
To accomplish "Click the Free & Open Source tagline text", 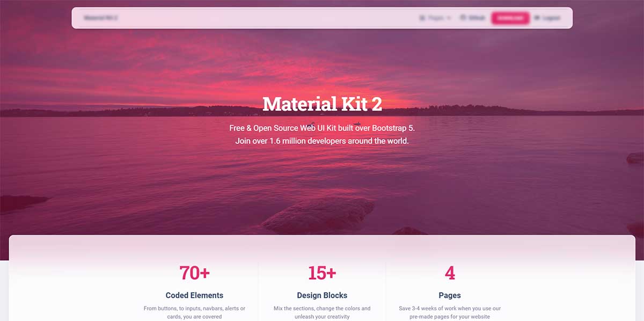I will [322, 128].
